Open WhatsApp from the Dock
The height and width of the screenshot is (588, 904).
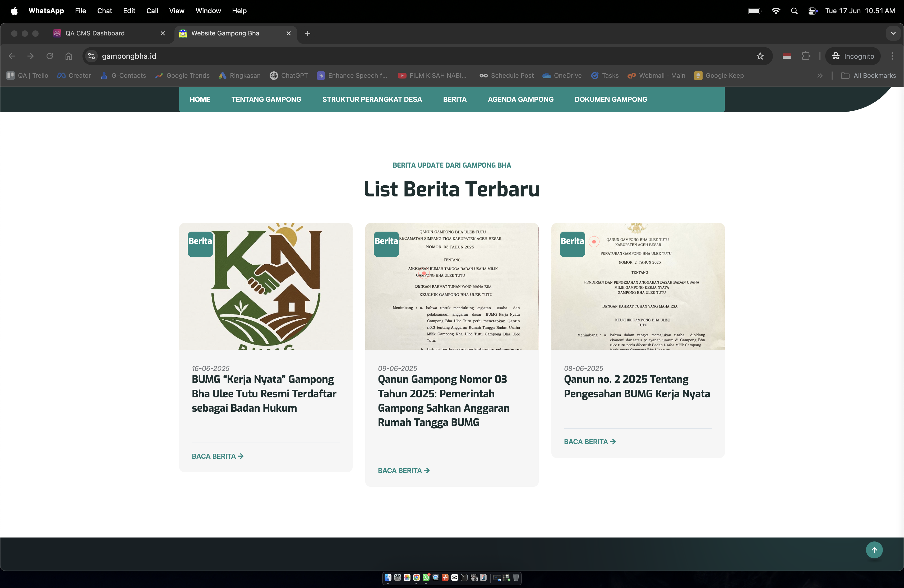[426, 578]
